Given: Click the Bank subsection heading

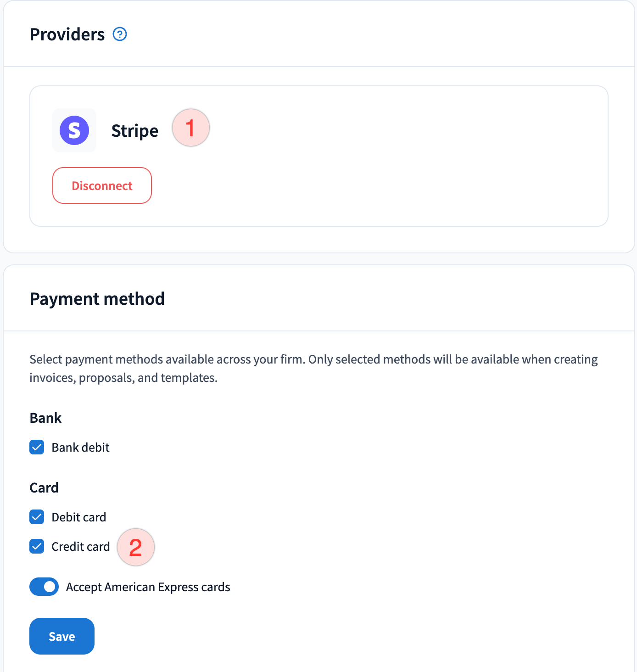Looking at the screenshot, I should [45, 418].
